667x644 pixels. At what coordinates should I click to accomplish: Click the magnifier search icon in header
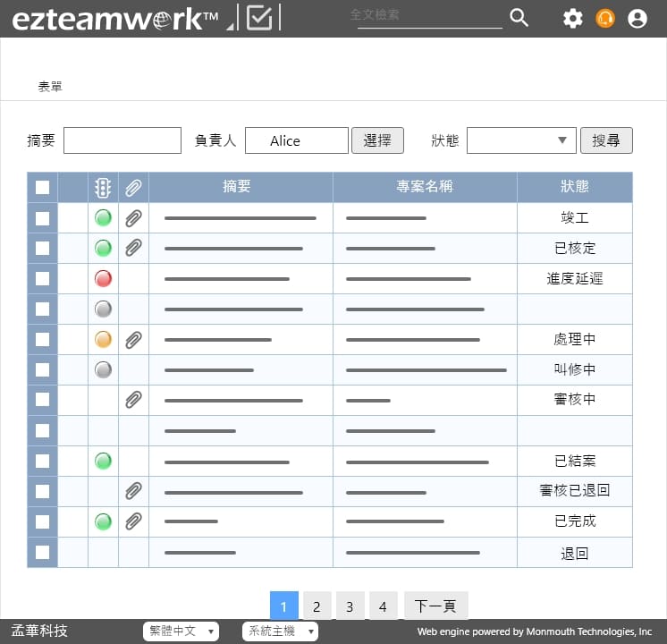click(x=519, y=18)
